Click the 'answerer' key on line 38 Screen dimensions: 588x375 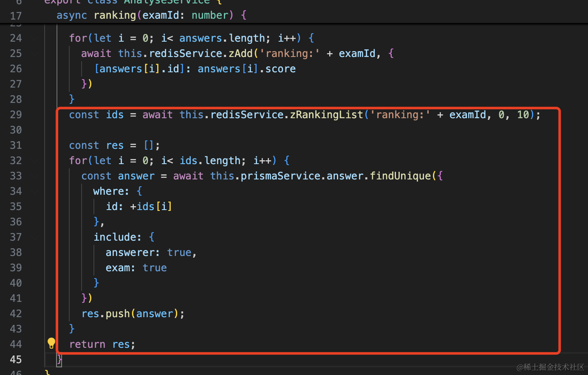pyautogui.click(x=130, y=253)
